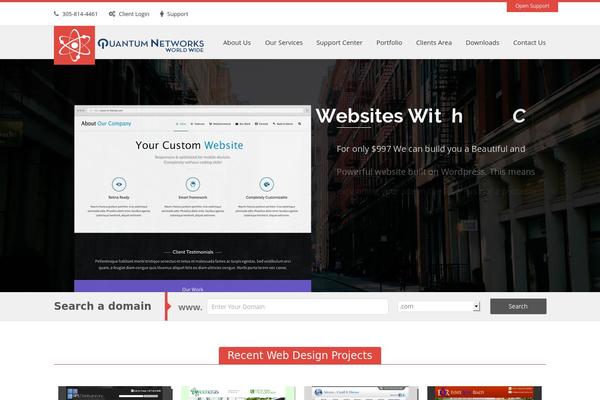Open the second green project thumbnail
Screen dimensions: 600x400
238,393
